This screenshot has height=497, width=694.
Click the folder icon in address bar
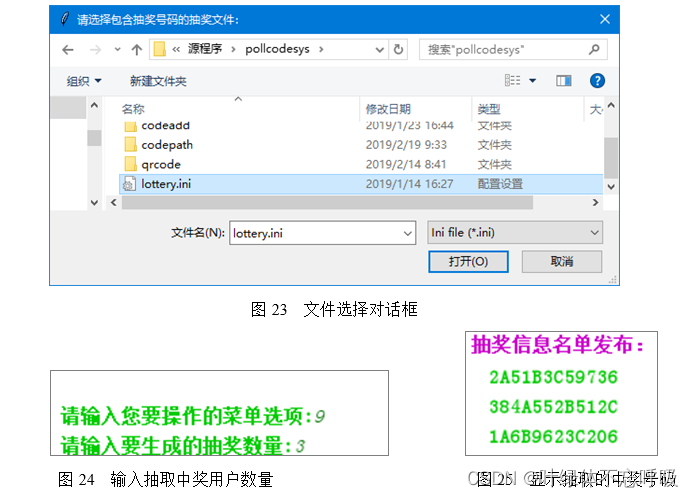[x=159, y=49]
